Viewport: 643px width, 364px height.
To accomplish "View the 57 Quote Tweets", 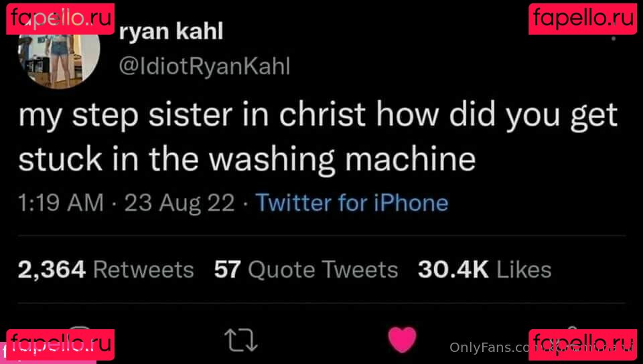I will [306, 270].
